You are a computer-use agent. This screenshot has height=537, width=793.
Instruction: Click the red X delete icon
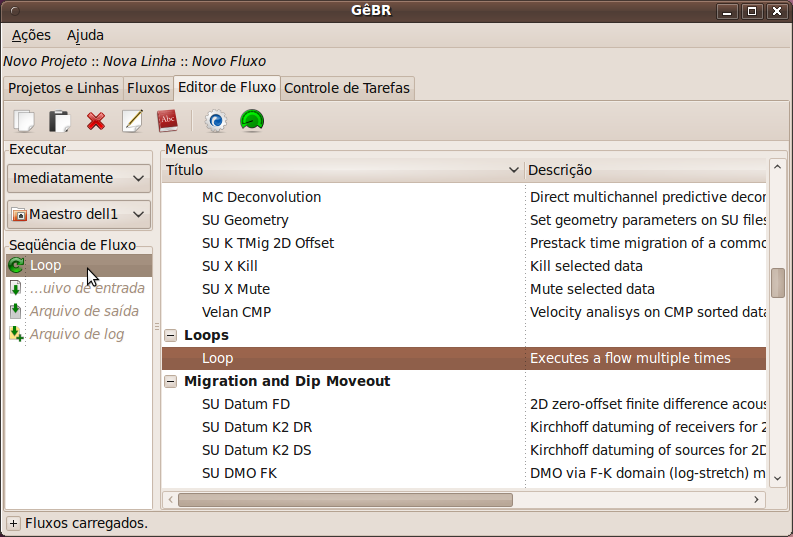(96, 121)
